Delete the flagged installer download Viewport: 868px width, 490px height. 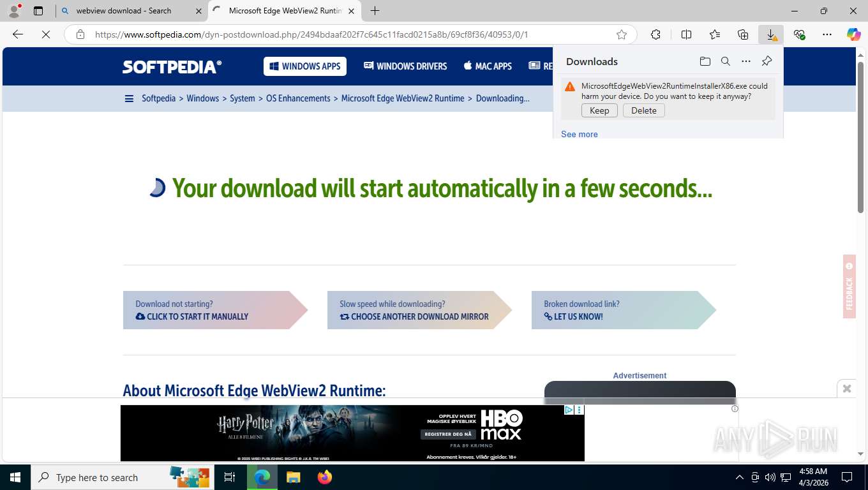tap(644, 110)
